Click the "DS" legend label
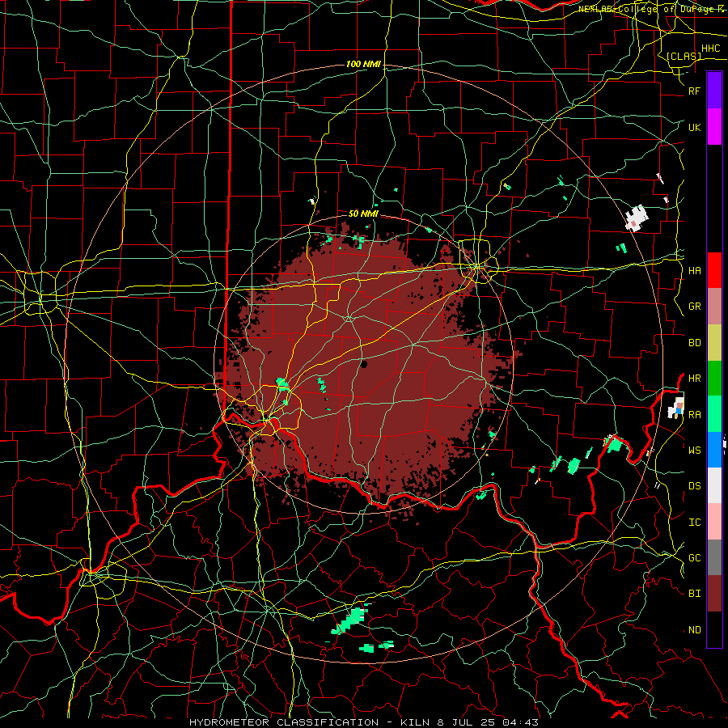The height and width of the screenshot is (728, 728). 694,486
